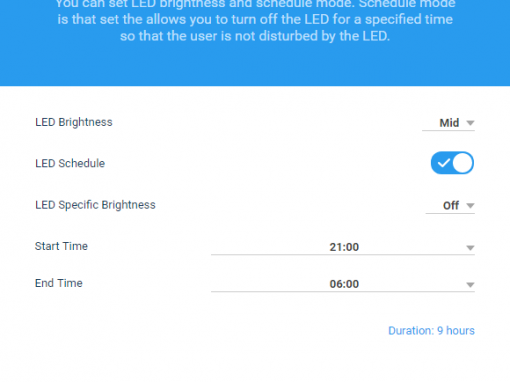This screenshot has height=382, width=510.
Task: Click the Start Time label
Action: [x=61, y=246]
